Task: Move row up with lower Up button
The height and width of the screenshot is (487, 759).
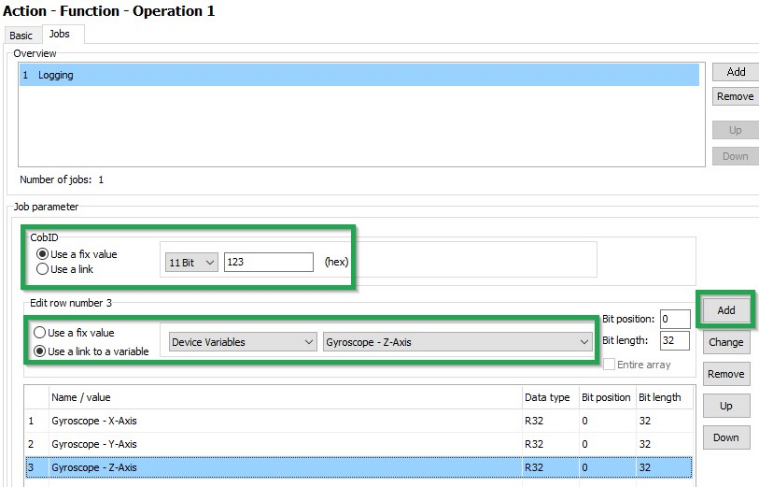Action: 726,406
